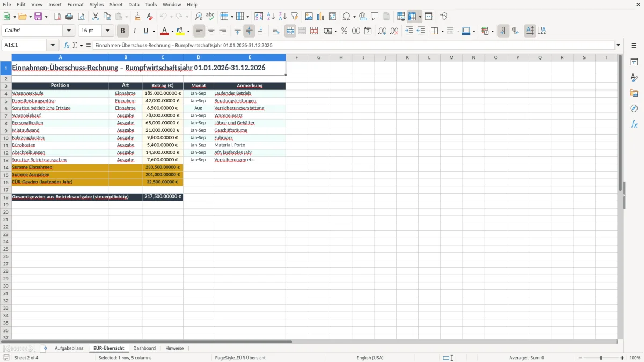This screenshot has height=362, width=644.
Task: Click the Sort icon
Action: click(x=259, y=17)
